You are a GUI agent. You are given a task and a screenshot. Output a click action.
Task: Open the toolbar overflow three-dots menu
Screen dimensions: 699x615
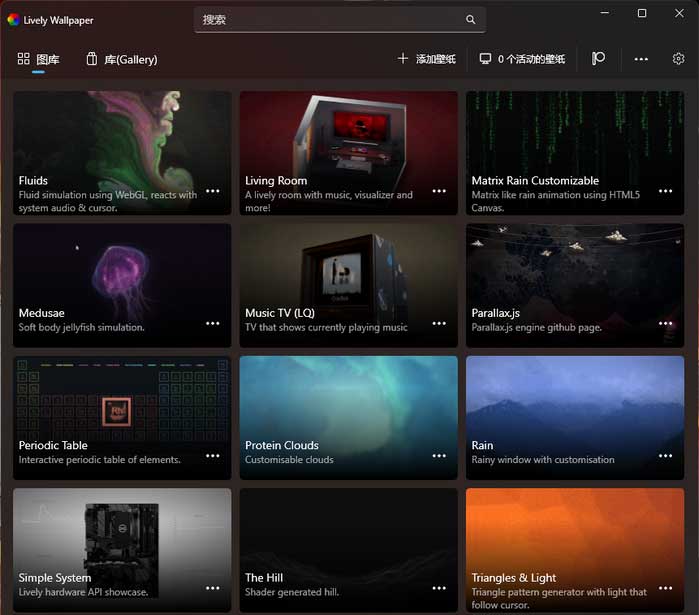(641, 59)
